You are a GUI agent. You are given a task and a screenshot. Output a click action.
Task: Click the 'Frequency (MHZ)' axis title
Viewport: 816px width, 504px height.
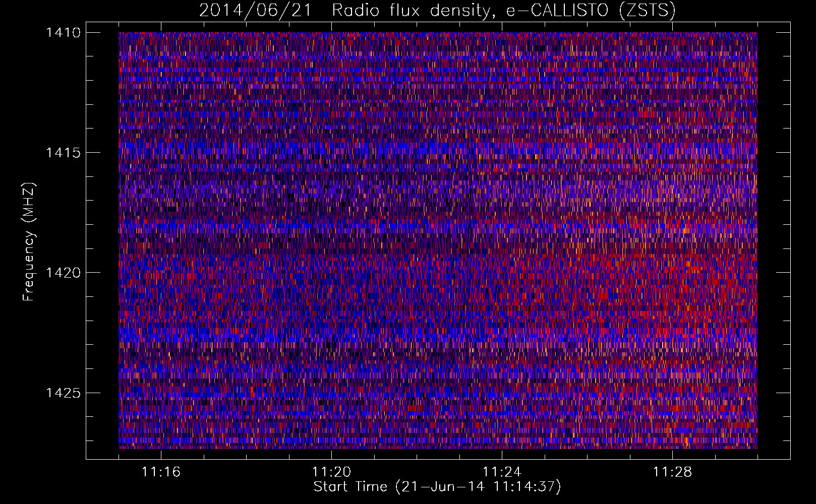tap(29, 242)
